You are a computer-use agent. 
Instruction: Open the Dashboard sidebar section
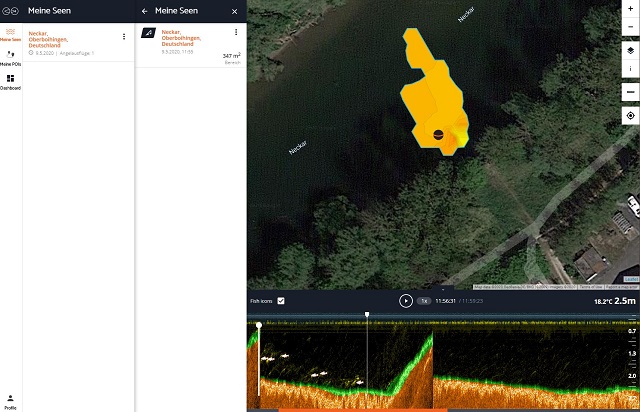coord(11,82)
